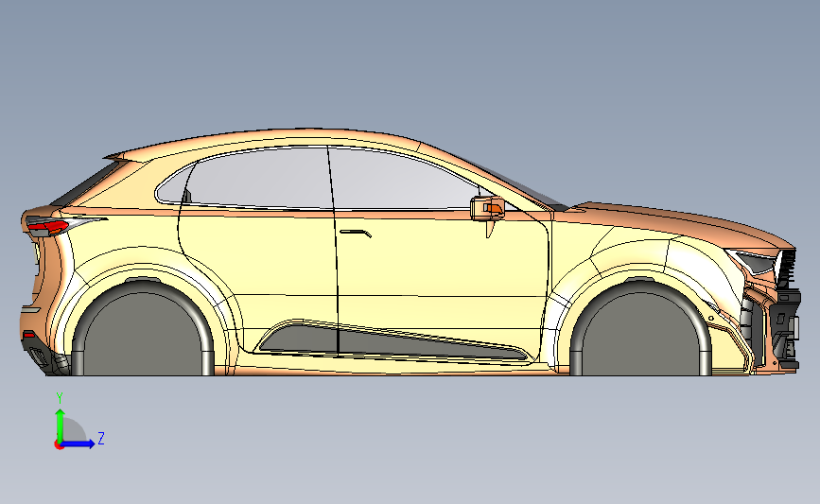Select the door handle on the car body
820x504 pixels.
[x=356, y=233]
